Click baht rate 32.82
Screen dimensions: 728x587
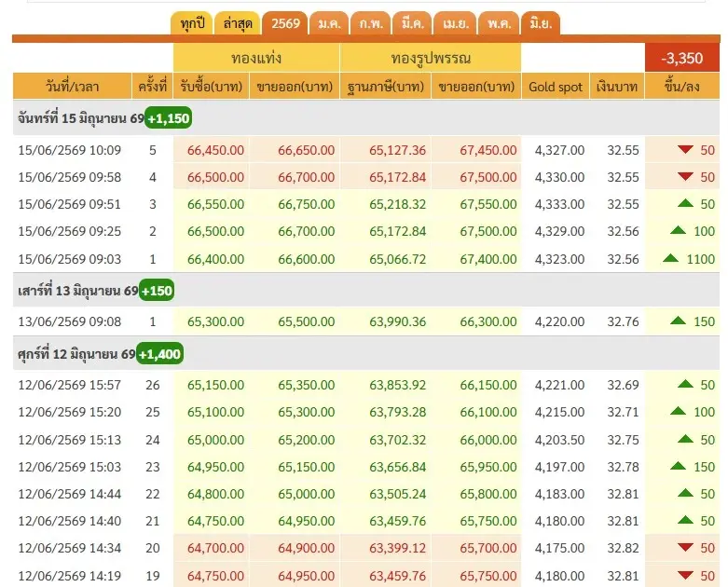(623, 548)
